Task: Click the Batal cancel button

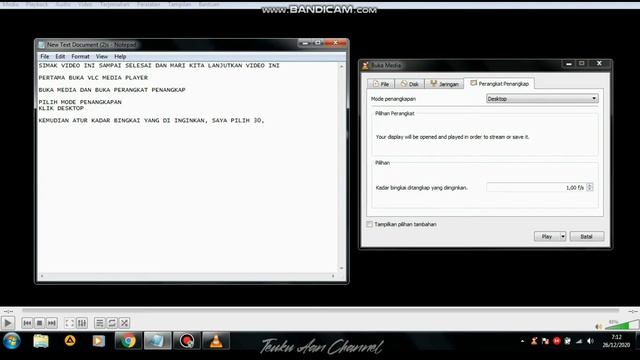Action: [587, 236]
